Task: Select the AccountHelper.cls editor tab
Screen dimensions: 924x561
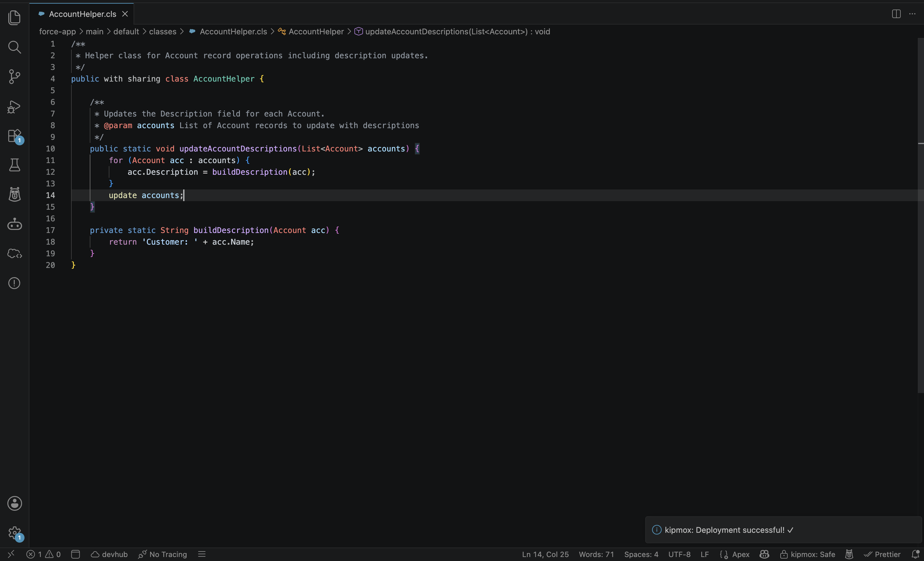Action: pos(82,14)
